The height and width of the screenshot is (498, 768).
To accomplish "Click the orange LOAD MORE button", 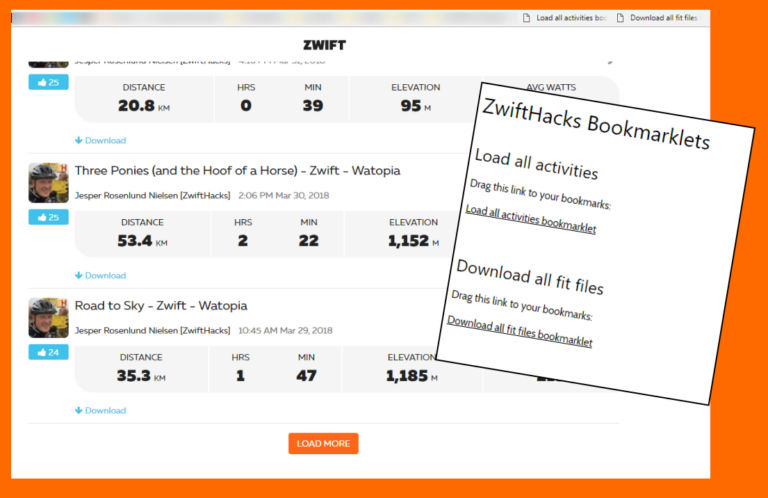I will pos(323,444).
